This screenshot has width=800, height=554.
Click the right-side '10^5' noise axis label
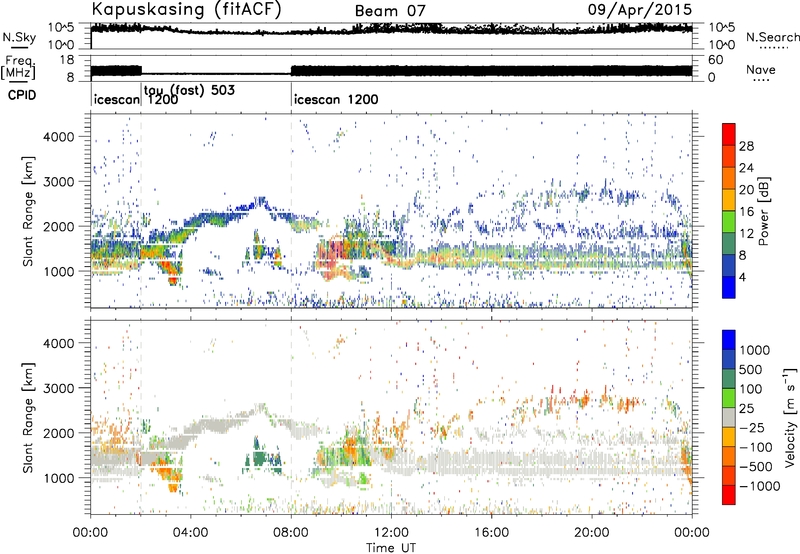[x=722, y=28]
